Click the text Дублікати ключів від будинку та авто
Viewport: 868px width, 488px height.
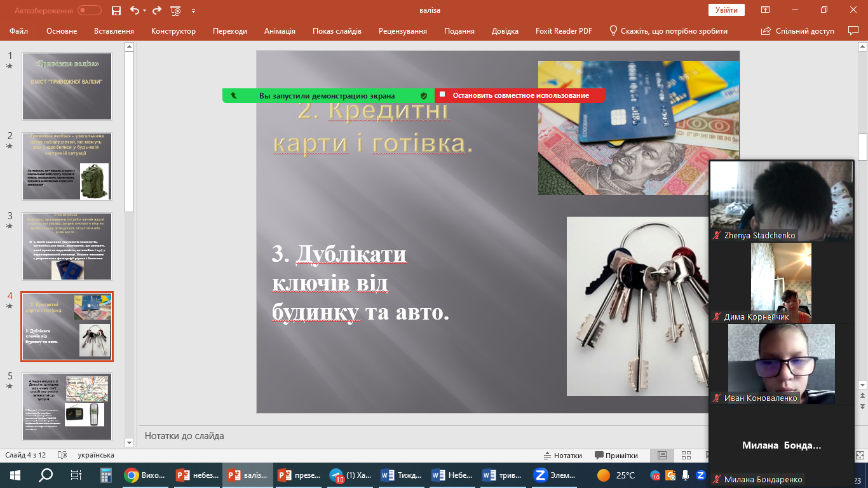tap(360, 283)
